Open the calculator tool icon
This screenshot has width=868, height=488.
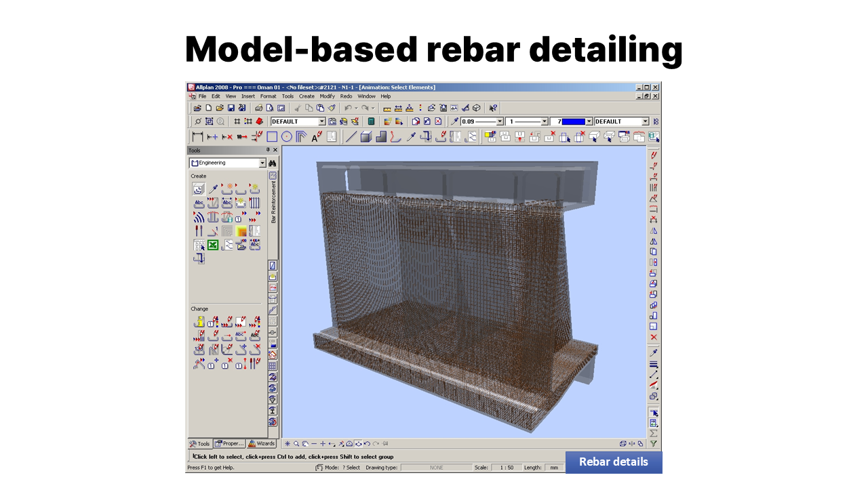point(371,122)
